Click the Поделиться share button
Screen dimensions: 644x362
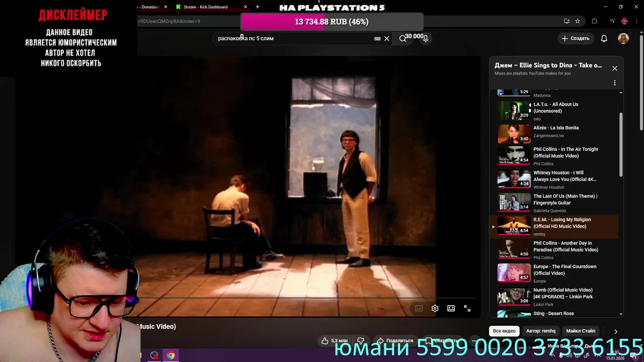[395, 340]
